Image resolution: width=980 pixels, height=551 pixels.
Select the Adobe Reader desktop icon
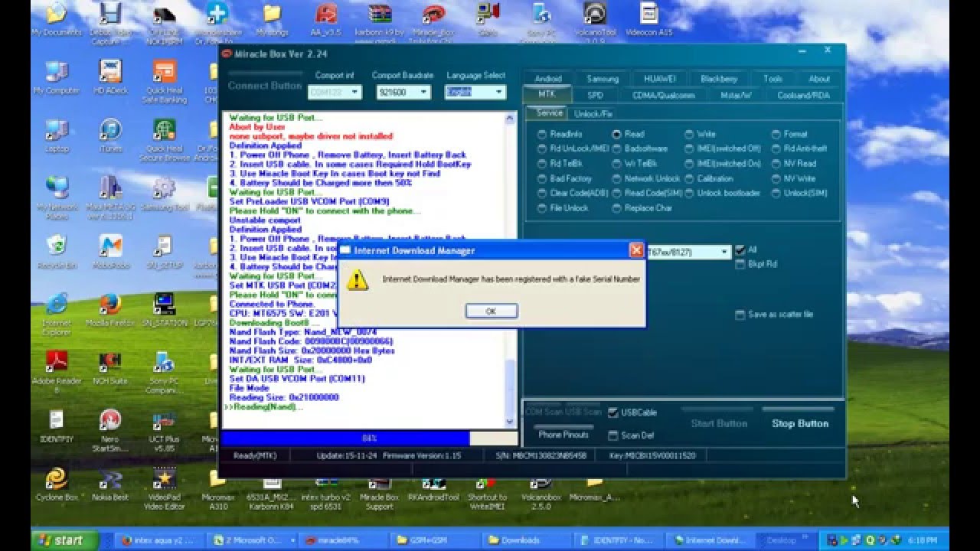point(57,372)
